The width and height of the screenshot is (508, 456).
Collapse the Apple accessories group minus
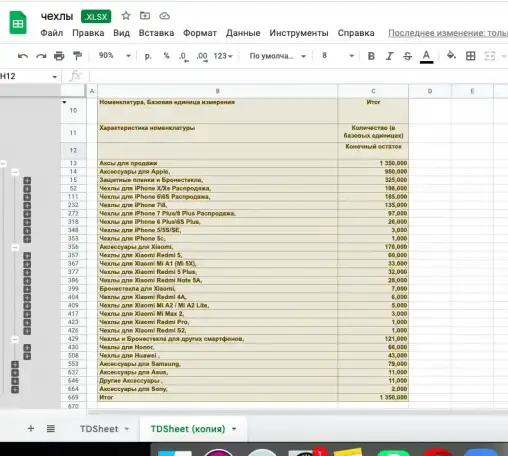pyautogui.click(x=15, y=172)
